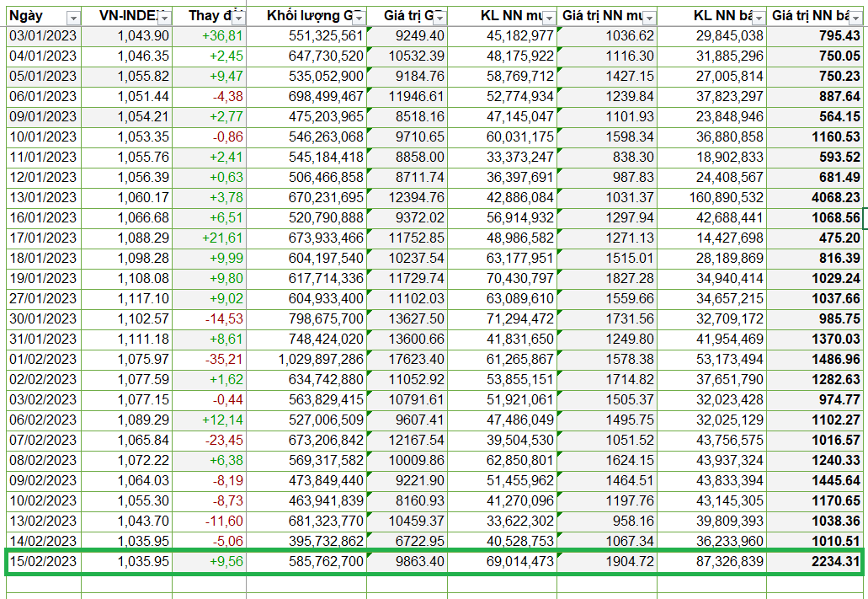Click VN-INDEX value 1,043.90
Viewport: 868px width, 599px height.
coord(127,36)
